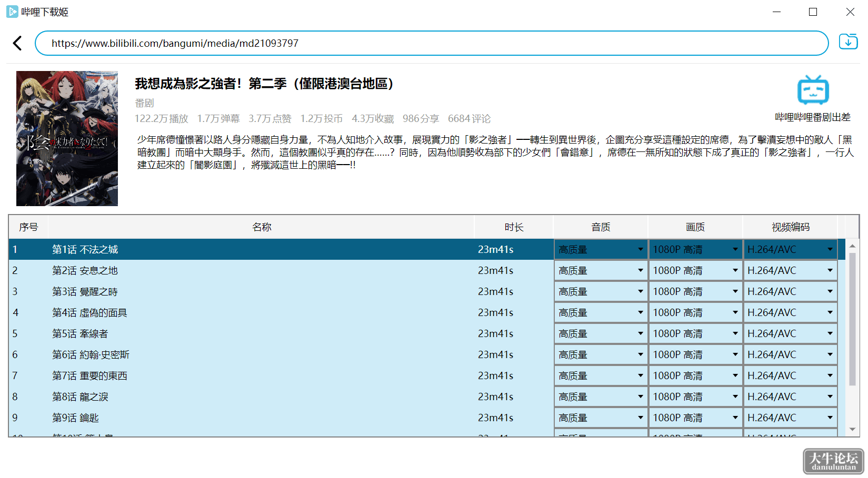
Task: Select episode row 第1话 不法之城
Action: coord(427,249)
